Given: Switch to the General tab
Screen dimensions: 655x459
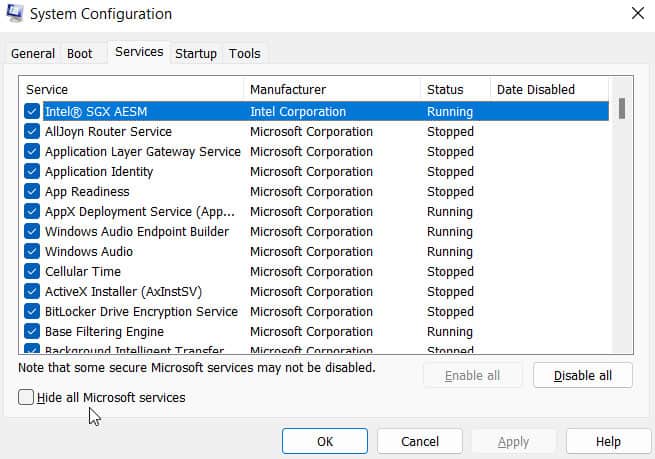Looking at the screenshot, I should coord(33,54).
